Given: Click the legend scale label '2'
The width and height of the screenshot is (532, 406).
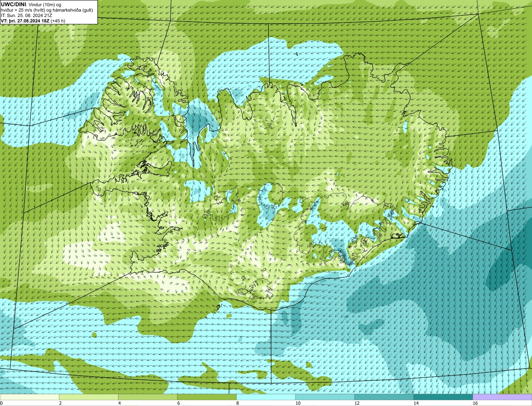Looking at the screenshot, I should pyautogui.click(x=60, y=403).
